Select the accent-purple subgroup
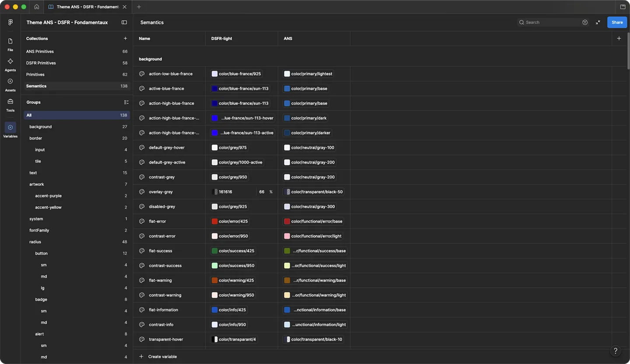 (77, 196)
